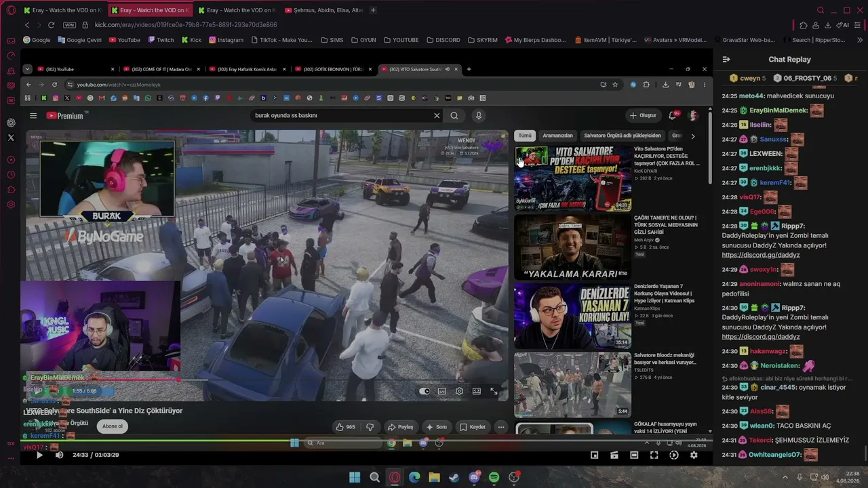Toggle YouTube subtitles button
The image size is (868, 488).
tap(442, 391)
